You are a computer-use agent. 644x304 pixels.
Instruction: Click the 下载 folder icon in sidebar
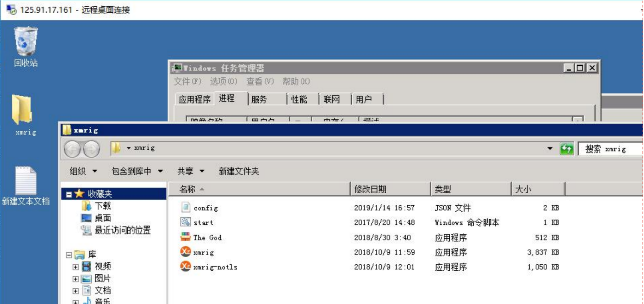point(86,206)
